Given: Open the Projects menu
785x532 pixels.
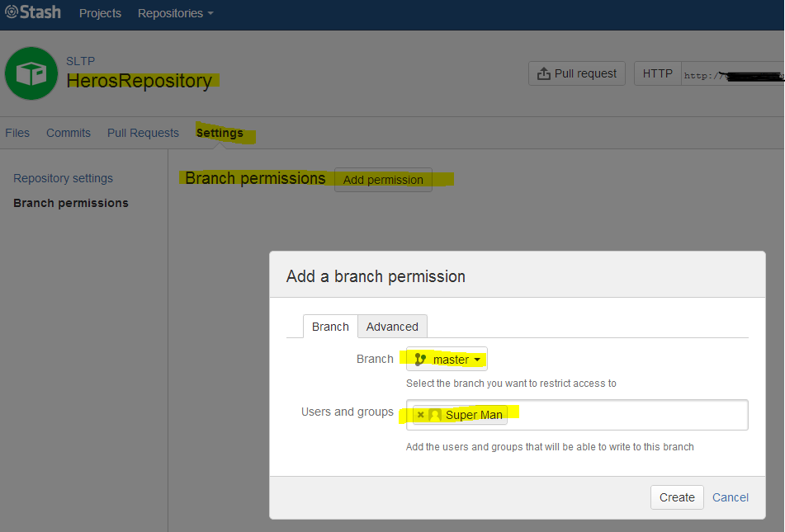Looking at the screenshot, I should [100, 13].
